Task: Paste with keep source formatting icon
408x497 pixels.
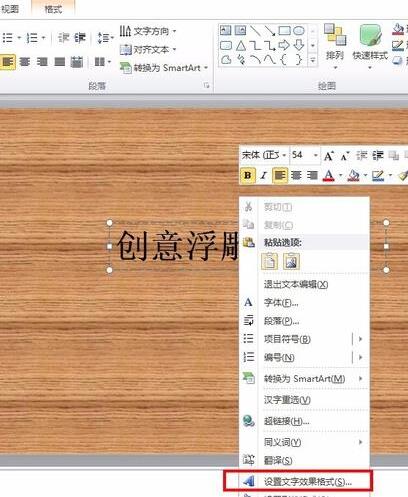Action: (x=269, y=261)
